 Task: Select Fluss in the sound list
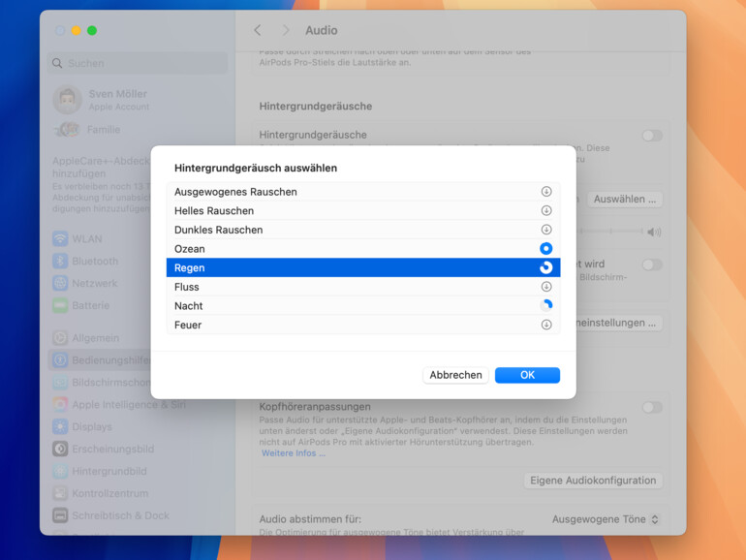[363, 287]
